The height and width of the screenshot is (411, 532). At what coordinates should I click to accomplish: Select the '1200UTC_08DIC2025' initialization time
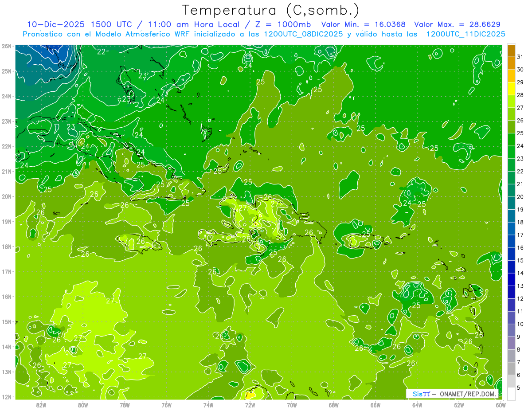303,34
